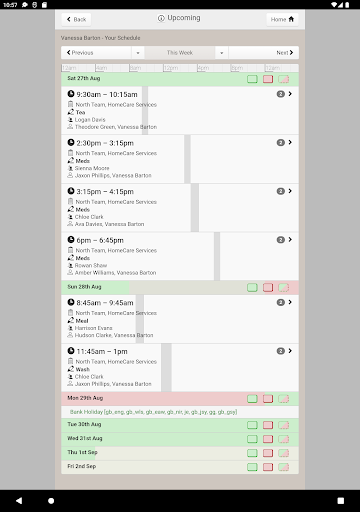Tap the count badge on 8:45am visit
The width and height of the screenshot is (360, 512).
click(x=281, y=302)
